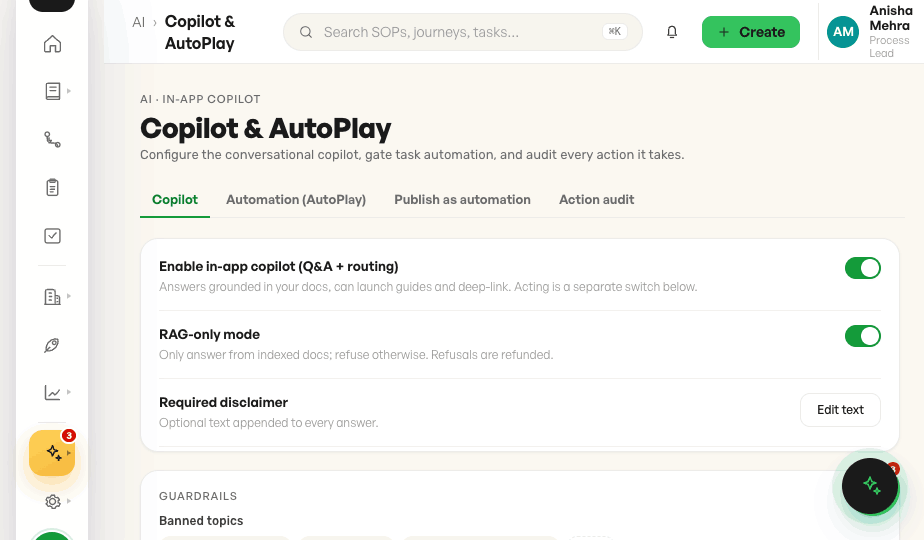924x540 pixels.
Task: Click the search magnifier icon
Action: pyautogui.click(x=306, y=32)
